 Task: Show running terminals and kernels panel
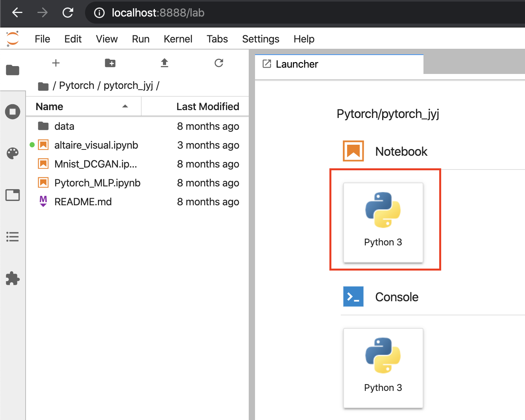(x=13, y=112)
